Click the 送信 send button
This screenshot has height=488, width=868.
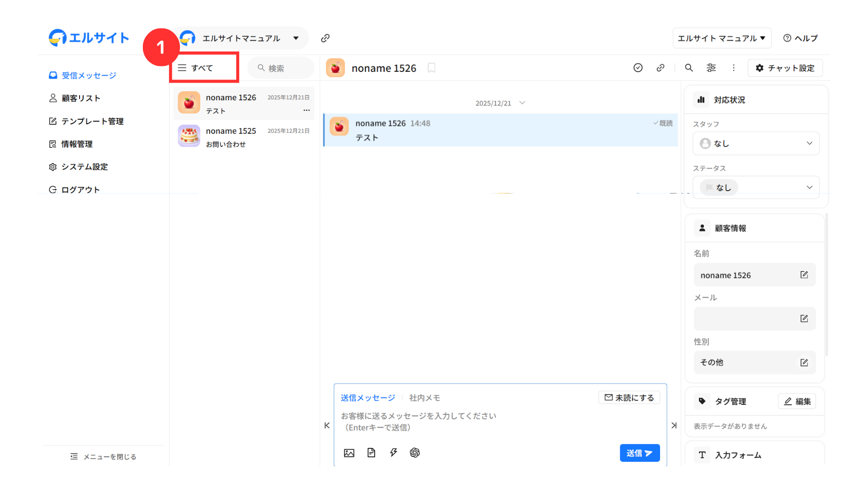point(639,453)
